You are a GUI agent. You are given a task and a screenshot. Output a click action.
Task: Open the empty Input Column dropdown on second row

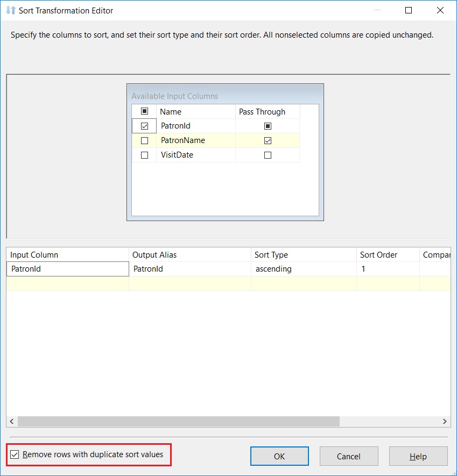67,282
